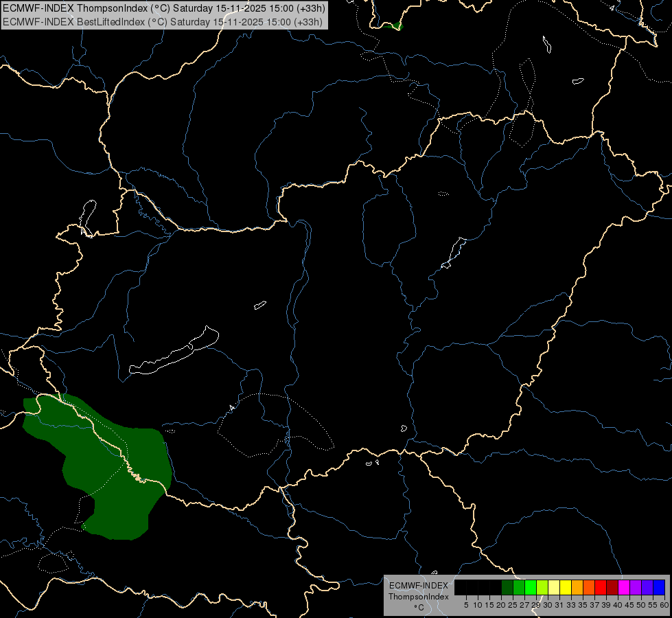The width and height of the screenshot is (672, 618).
Task: Select the light orange 33-35 legend swatch
Action: tap(577, 588)
